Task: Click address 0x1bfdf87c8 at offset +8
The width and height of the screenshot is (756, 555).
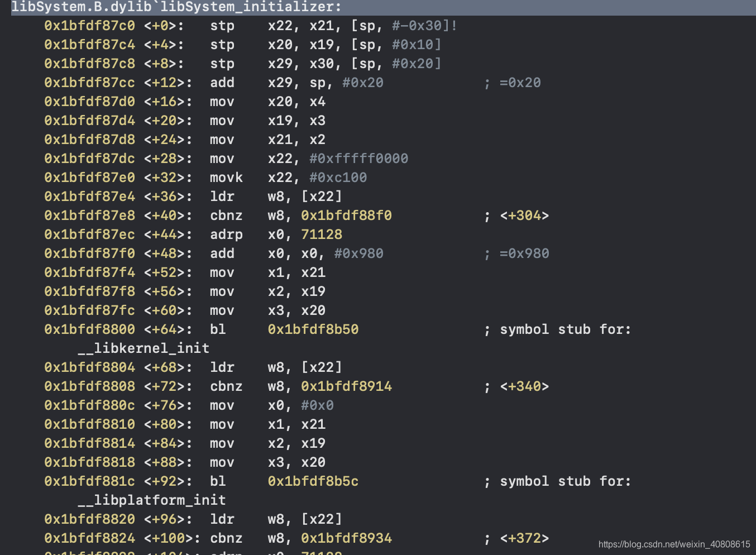Action: (x=89, y=64)
